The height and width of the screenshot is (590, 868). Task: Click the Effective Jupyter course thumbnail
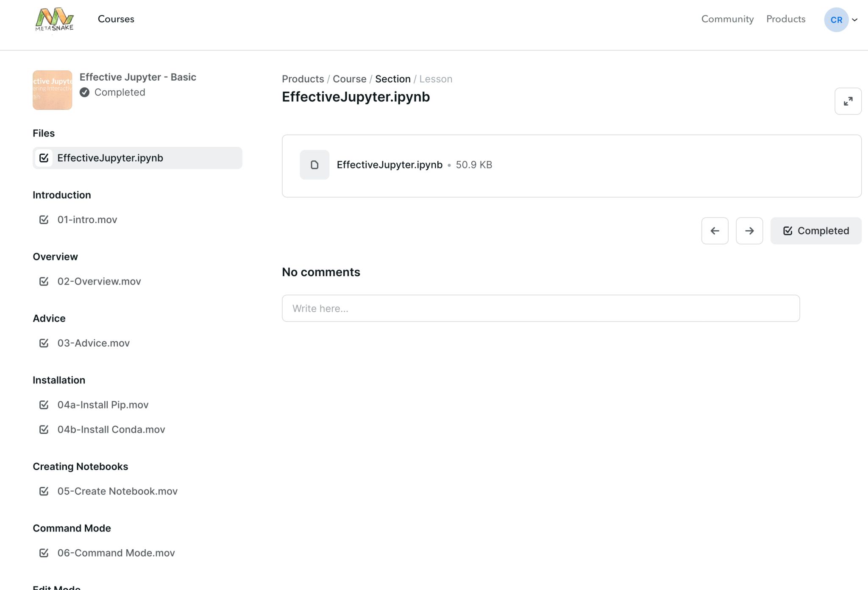pyautogui.click(x=52, y=90)
